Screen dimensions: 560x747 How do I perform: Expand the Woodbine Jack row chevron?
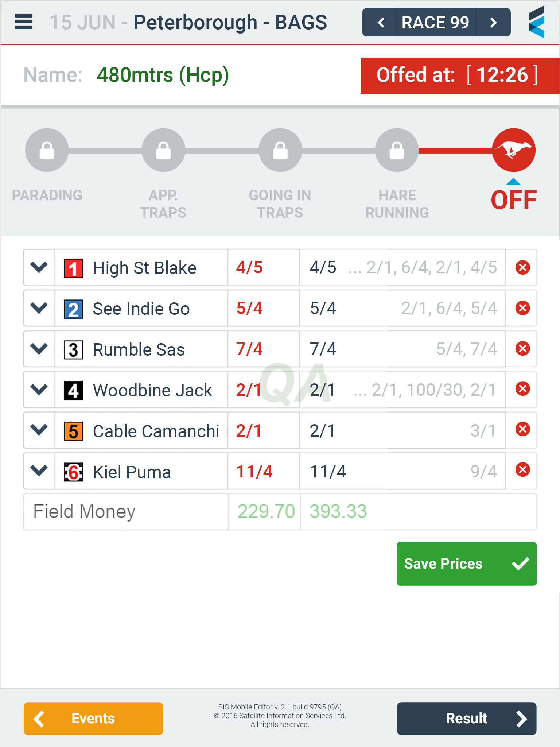[39, 389]
